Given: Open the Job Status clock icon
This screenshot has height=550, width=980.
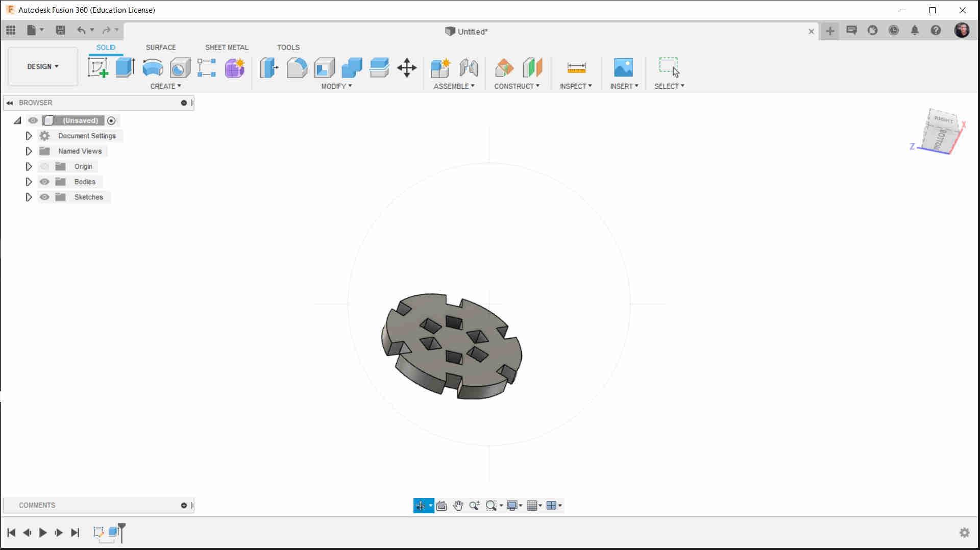Looking at the screenshot, I should tap(894, 31).
